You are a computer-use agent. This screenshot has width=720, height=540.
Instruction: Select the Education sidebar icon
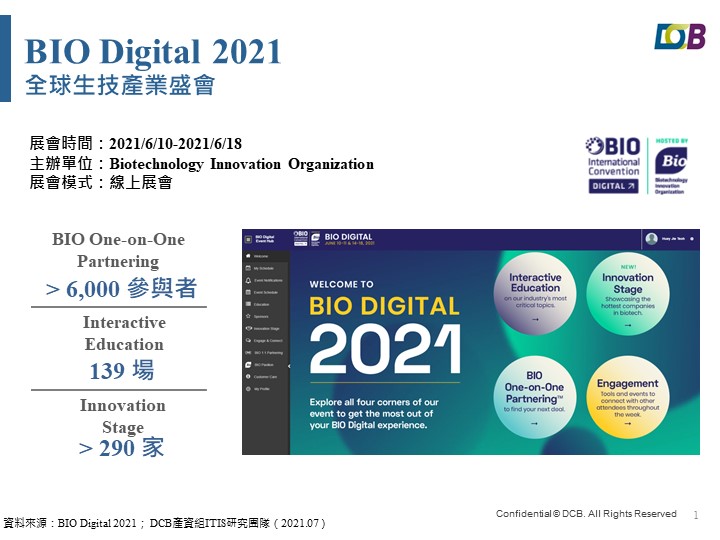point(248,304)
